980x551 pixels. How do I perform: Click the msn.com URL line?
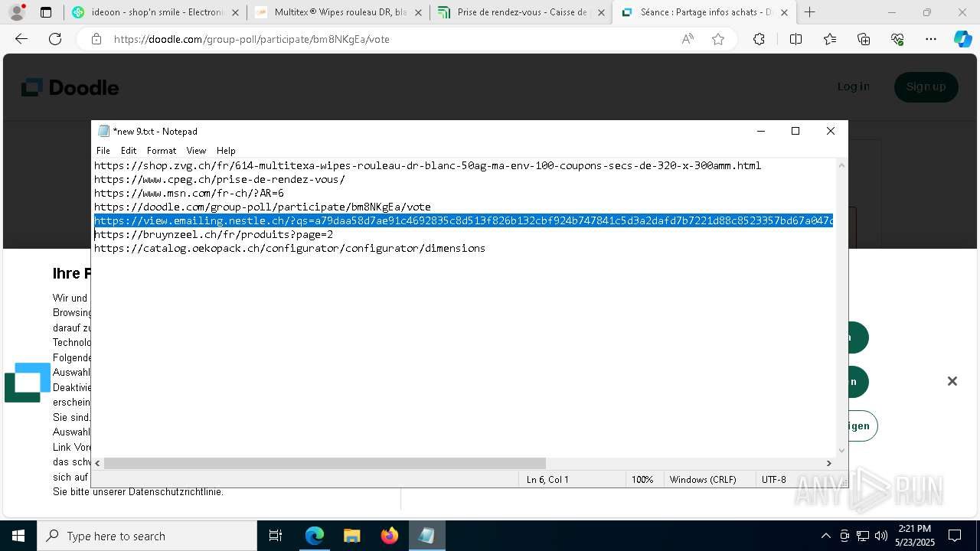point(189,193)
